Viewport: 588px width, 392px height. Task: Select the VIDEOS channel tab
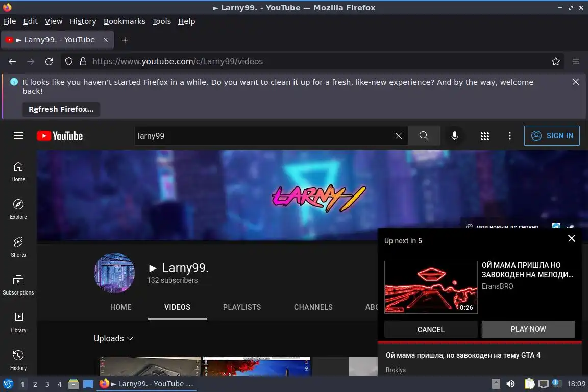click(178, 307)
